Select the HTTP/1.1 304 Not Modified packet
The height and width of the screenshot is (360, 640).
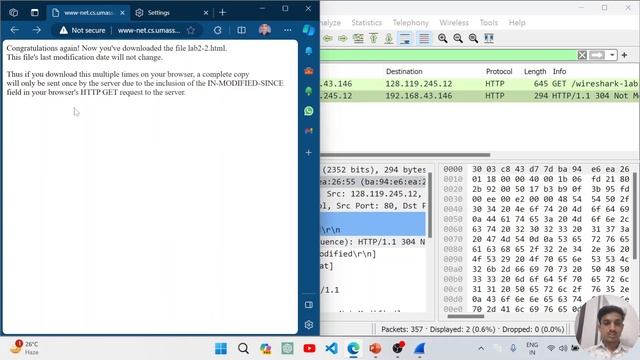[x=480, y=96]
